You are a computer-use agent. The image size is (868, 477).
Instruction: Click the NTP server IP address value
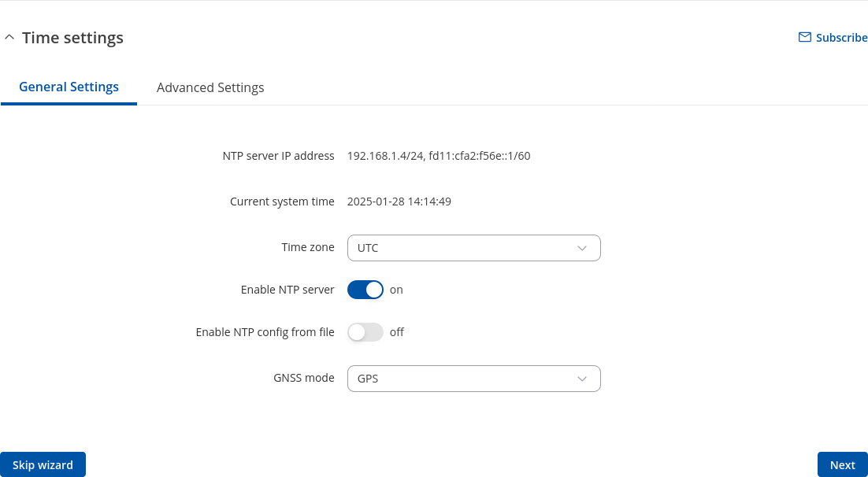point(439,156)
